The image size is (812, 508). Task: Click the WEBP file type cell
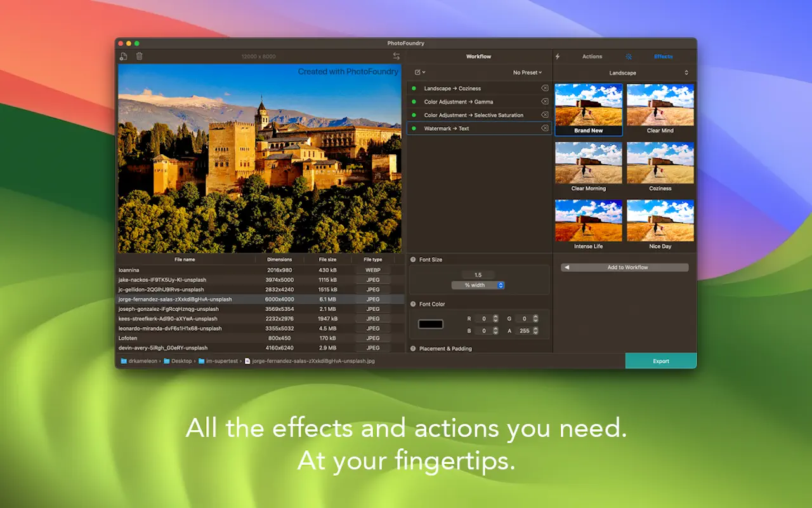[x=373, y=270]
